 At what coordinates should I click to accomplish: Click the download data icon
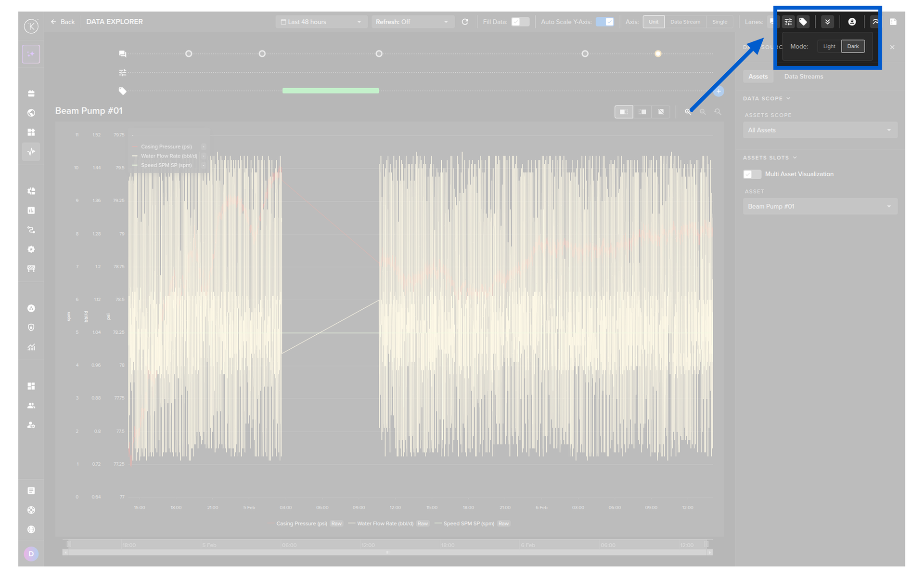852,22
